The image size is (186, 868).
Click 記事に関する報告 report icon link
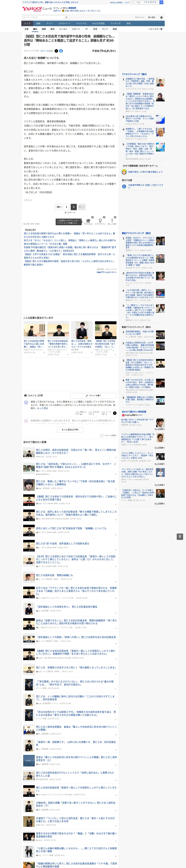pyautogui.click(x=31, y=224)
